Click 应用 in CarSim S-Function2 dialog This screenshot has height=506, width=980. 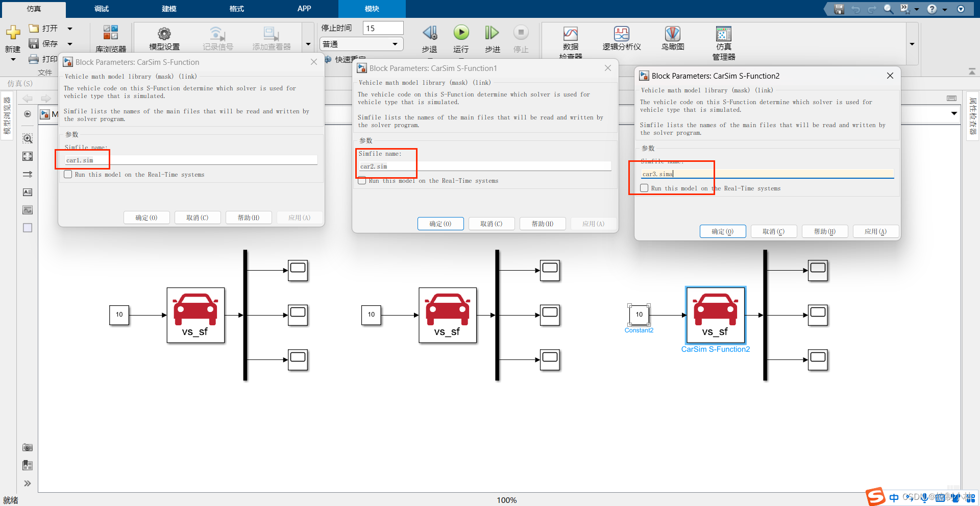point(876,231)
